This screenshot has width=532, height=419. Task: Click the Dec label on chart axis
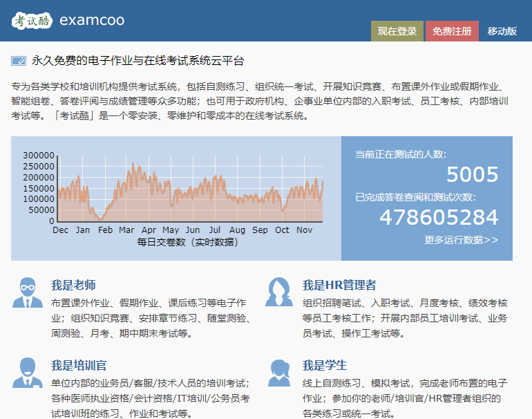click(60, 230)
